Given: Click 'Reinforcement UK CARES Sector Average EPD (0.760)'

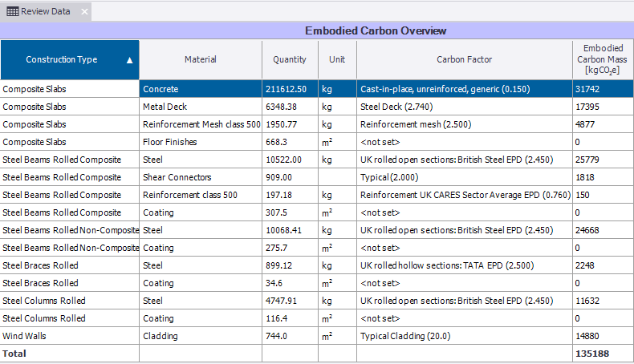Looking at the screenshot, I should [x=464, y=195].
